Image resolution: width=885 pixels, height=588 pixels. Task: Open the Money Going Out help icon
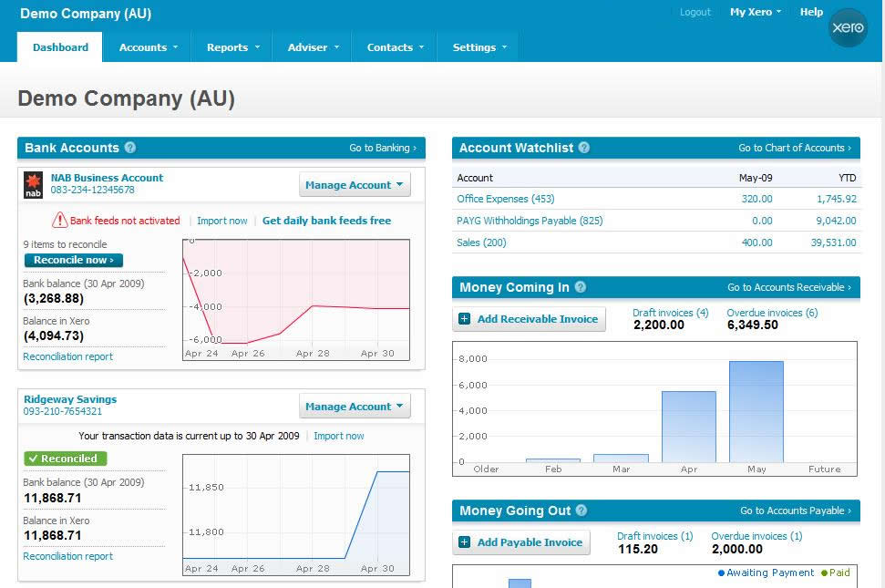pos(581,511)
